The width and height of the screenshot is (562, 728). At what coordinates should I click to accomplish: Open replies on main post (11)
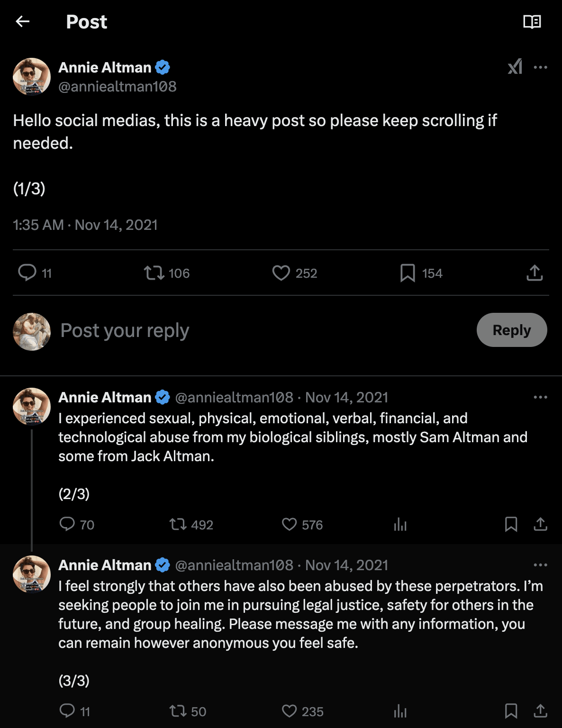point(27,273)
